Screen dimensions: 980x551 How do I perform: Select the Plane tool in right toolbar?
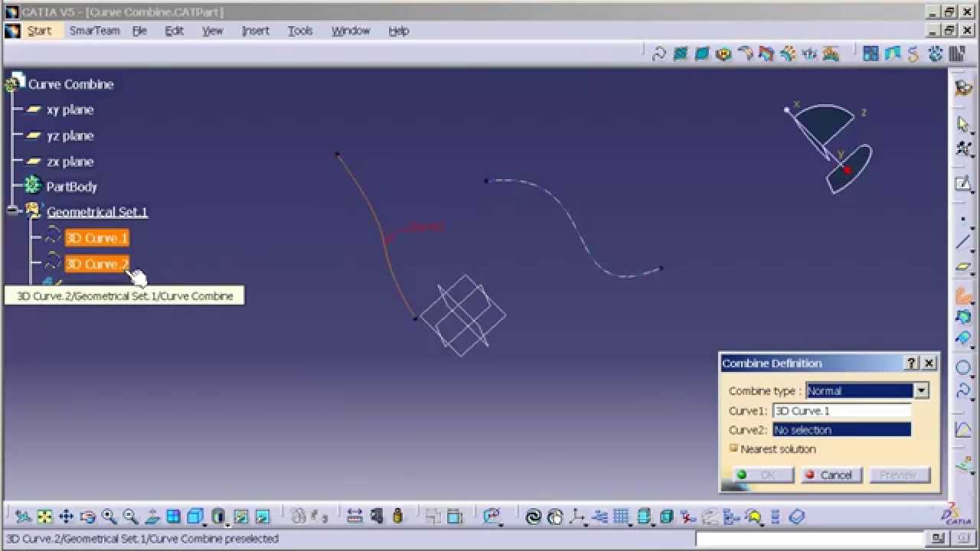[963, 267]
